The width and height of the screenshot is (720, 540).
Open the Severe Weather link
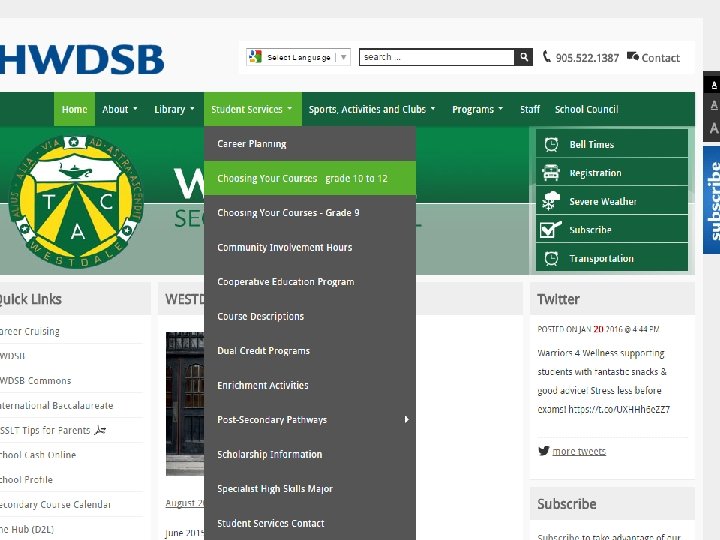(612, 201)
